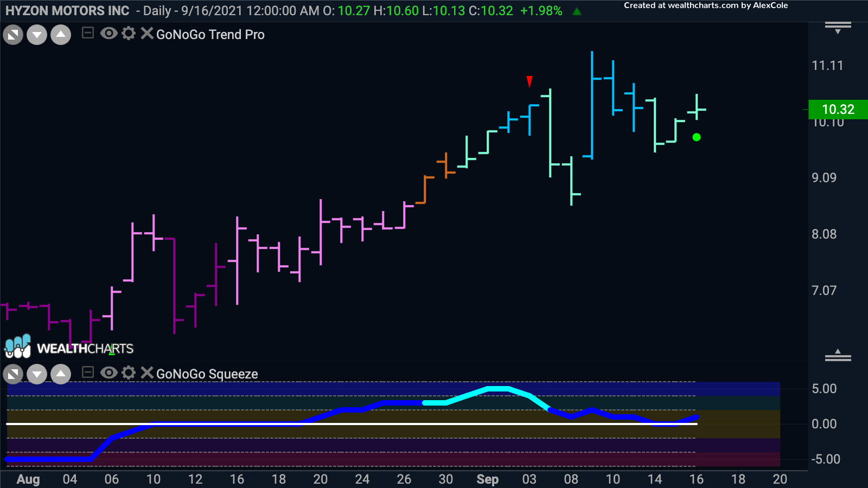Screen dimensions: 868x488
Task: Click the 24 date axis label
Action: click(x=362, y=479)
